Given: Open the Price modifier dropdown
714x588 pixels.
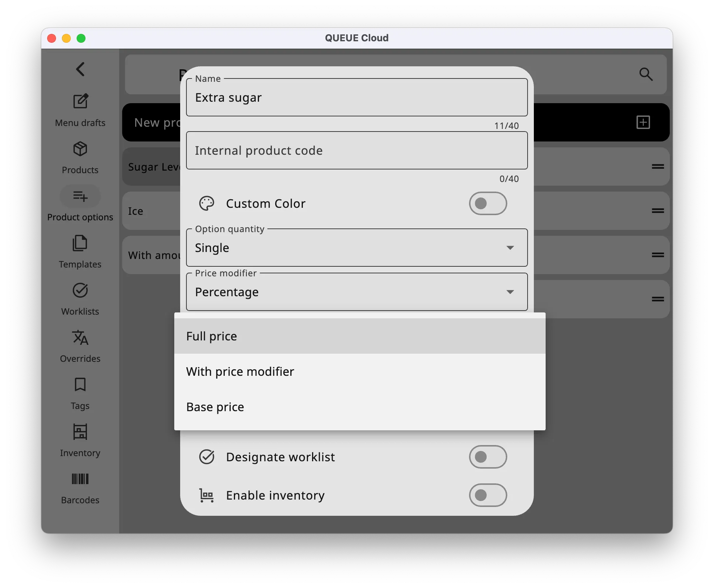Looking at the screenshot, I should (357, 292).
